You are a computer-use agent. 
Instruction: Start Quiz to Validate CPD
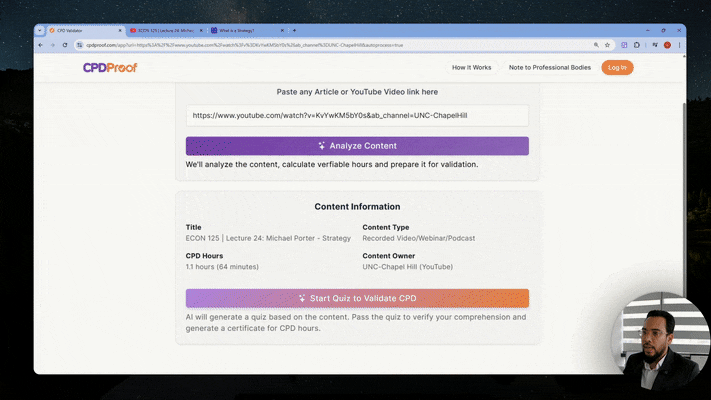coord(357,298)
